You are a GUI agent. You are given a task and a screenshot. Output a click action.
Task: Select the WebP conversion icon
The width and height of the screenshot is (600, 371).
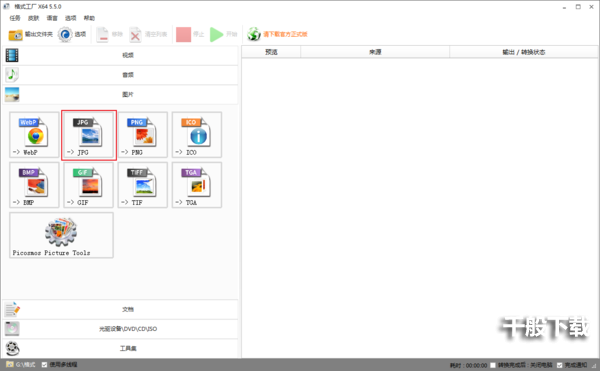(x=34, y=135)
